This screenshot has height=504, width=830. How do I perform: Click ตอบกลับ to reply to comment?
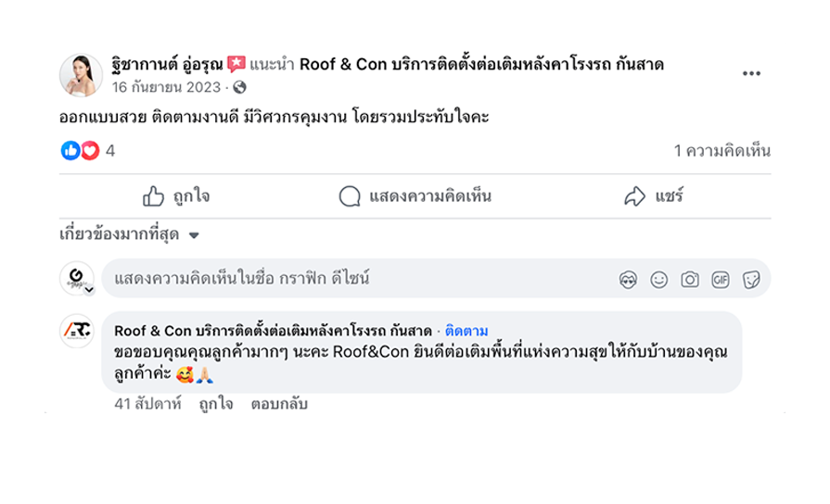click(x=278, y=404)
